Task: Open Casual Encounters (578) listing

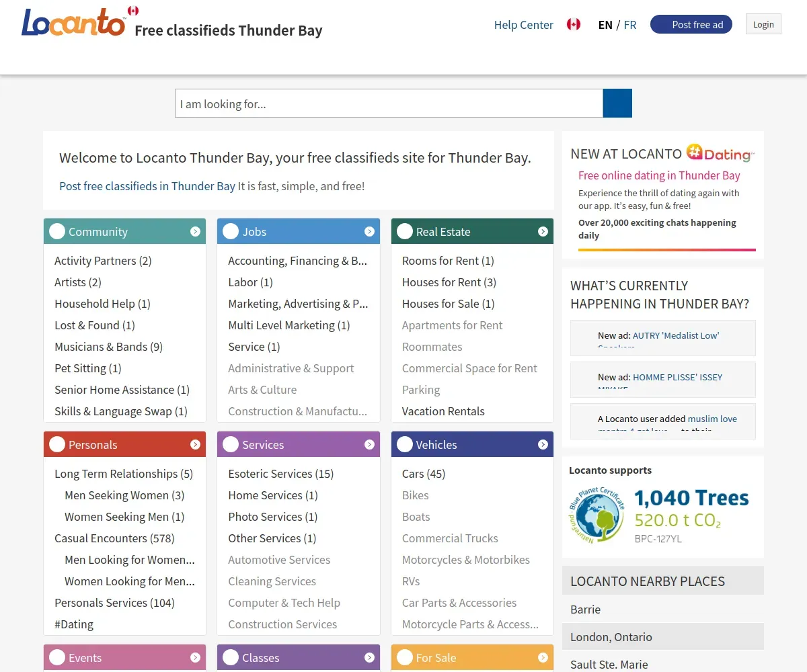Action: [114, 538]
